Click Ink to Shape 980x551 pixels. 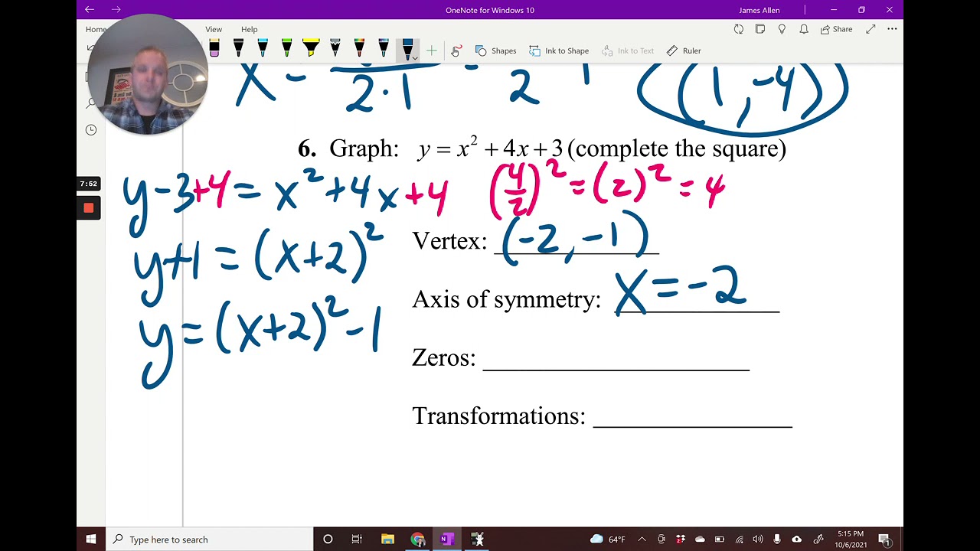point(559,51)
